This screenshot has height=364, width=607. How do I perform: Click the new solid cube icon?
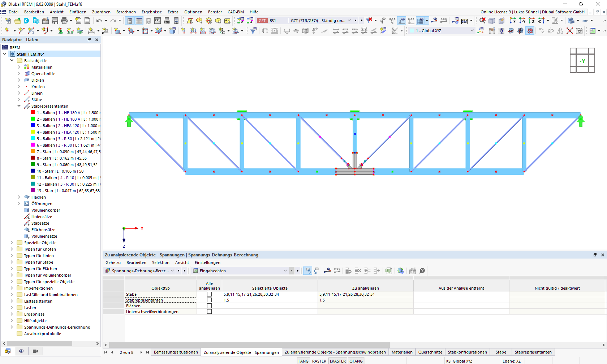click(172, 31)
